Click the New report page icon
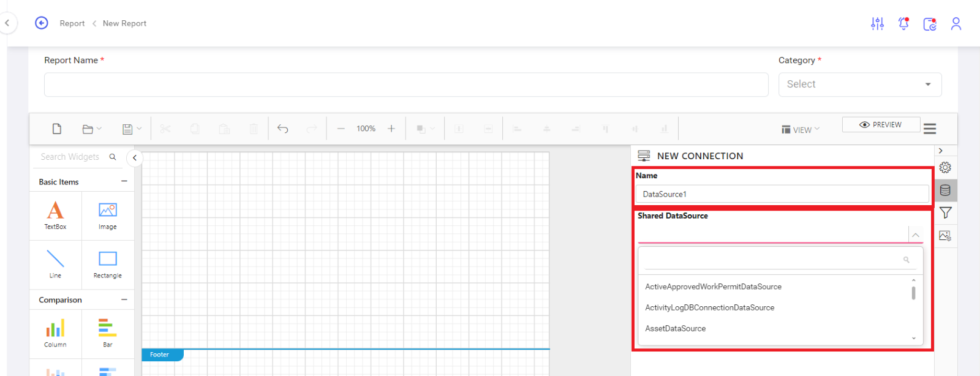The width and height of the screenshot is (980, 376). [57, 129]
